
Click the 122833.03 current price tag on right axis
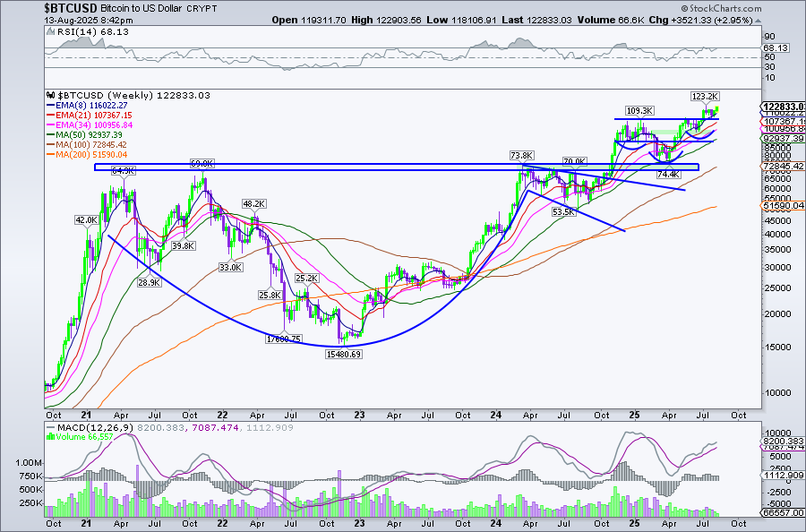[x=783, y=106]
